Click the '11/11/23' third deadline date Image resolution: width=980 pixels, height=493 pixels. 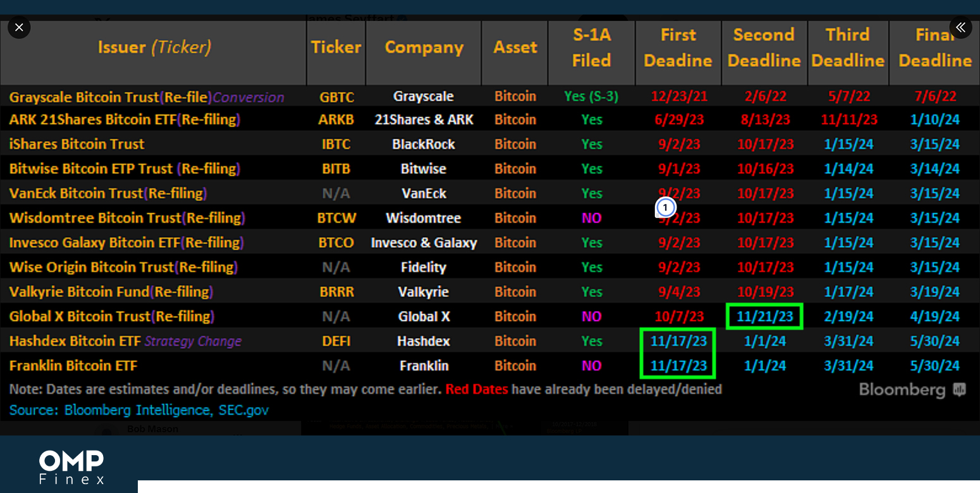tap(849, 119)
